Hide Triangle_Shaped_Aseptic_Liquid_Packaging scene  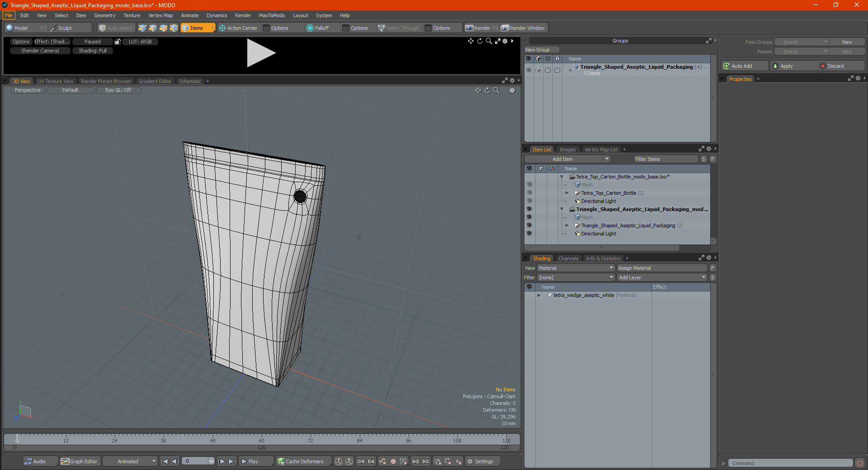click(x=529, y=209)
